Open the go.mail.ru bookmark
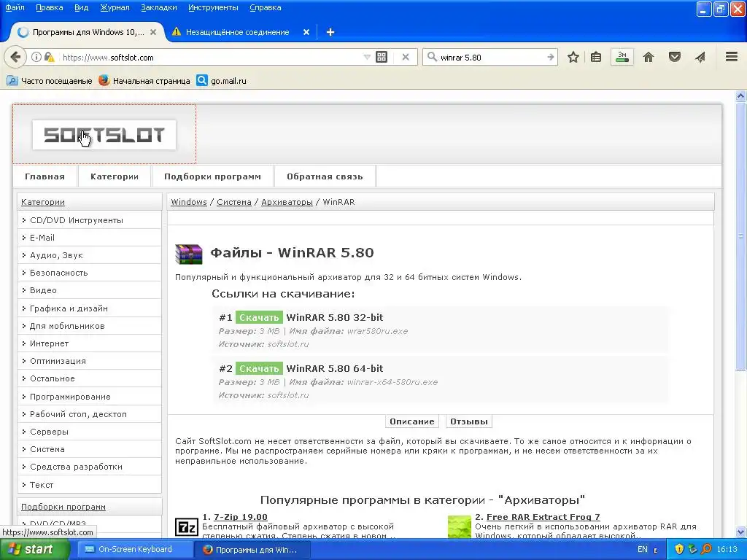This screenshot has width=747, height=560. click(x=222, y=81)
